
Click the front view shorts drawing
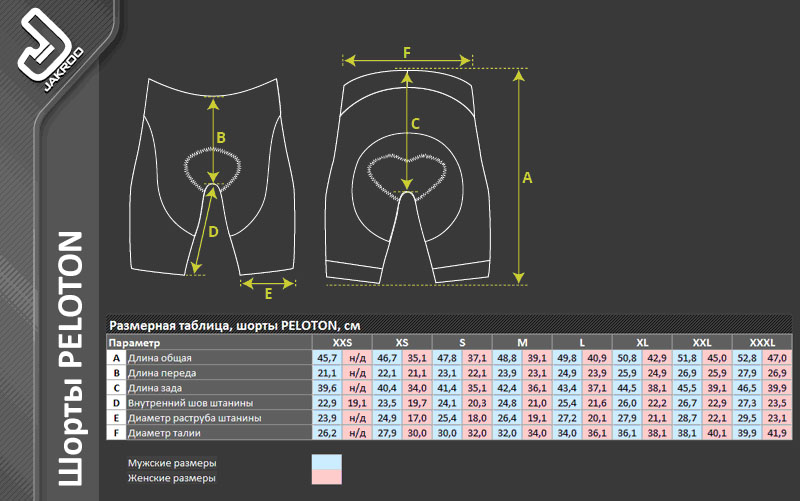click(x=213, y=177)
